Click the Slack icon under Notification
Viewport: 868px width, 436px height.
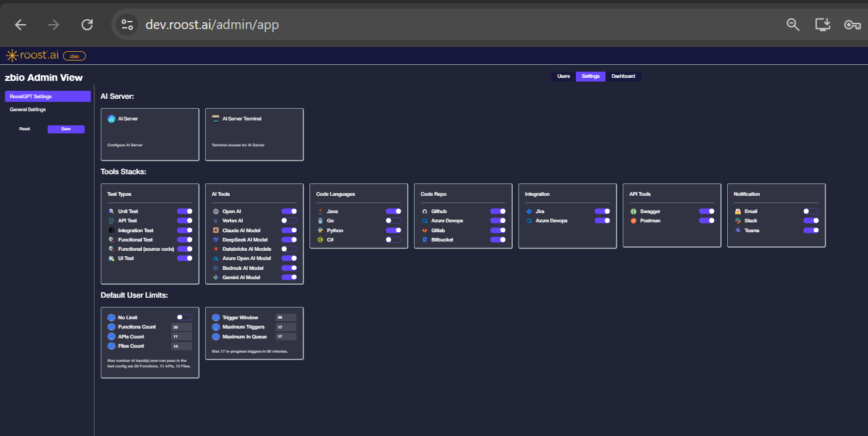coord(738,220)
